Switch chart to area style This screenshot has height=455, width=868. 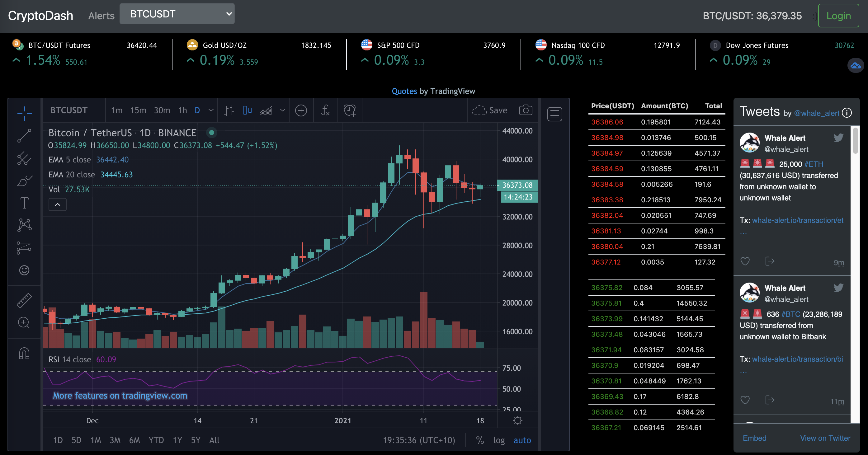coord(266,110)
